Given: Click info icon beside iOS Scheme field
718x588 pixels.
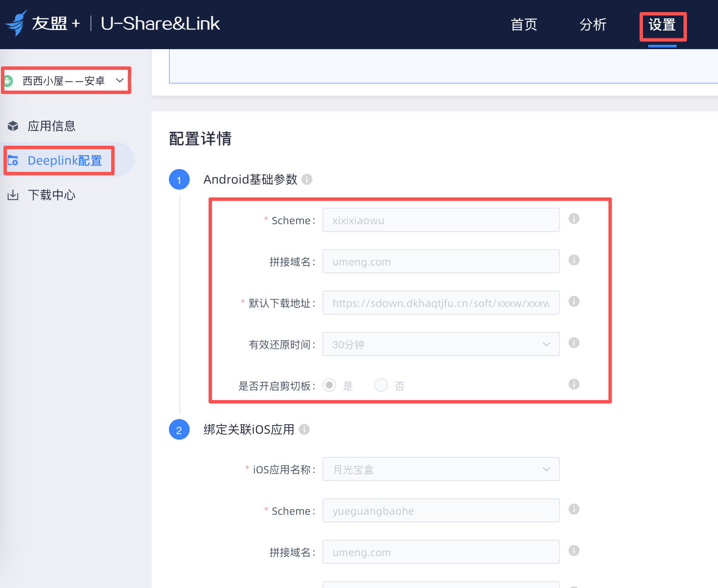Looking at the screenshot, I should 574,509.
